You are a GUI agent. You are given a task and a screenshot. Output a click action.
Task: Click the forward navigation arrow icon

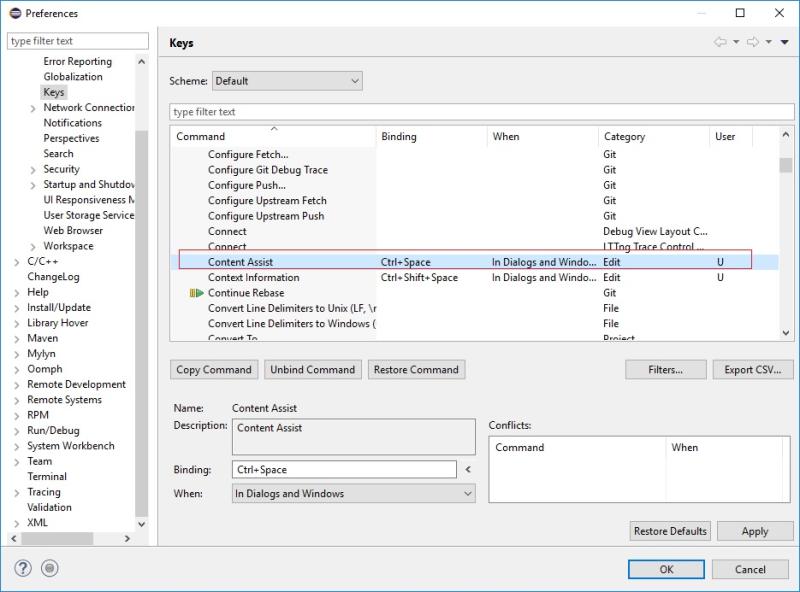click(753, 42)
